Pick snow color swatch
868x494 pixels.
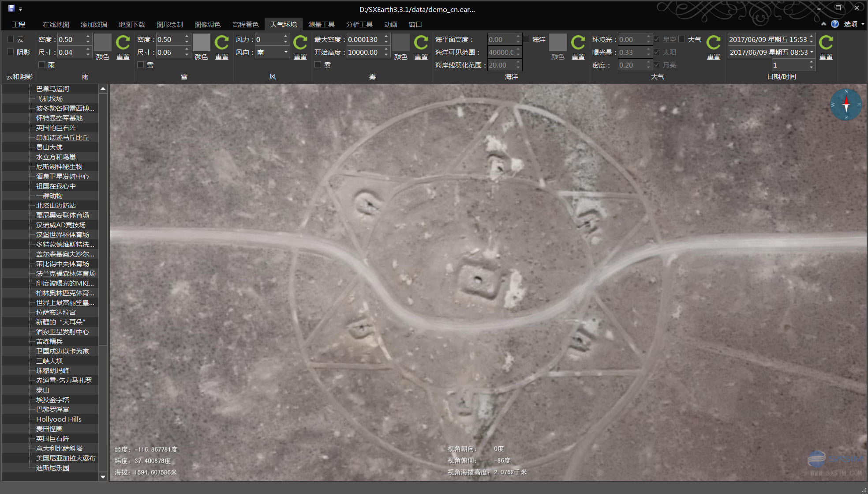point(201,42)
